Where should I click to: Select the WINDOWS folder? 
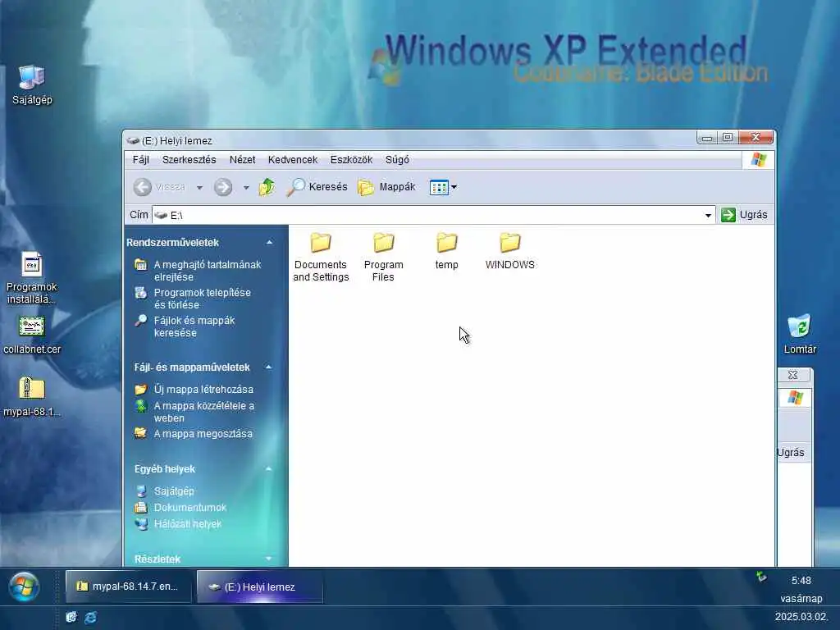[509, 251]
